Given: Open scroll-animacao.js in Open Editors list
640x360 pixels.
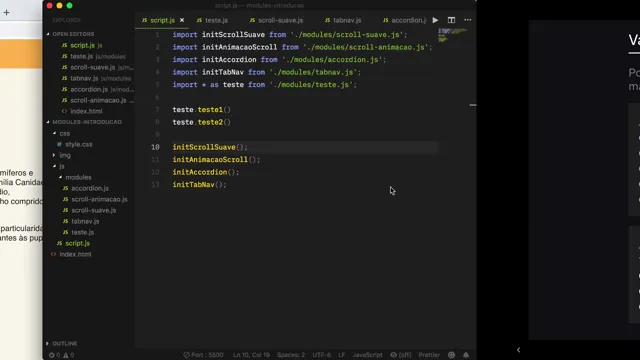Looking at the screenshot, I should click(x=97, y=100).
